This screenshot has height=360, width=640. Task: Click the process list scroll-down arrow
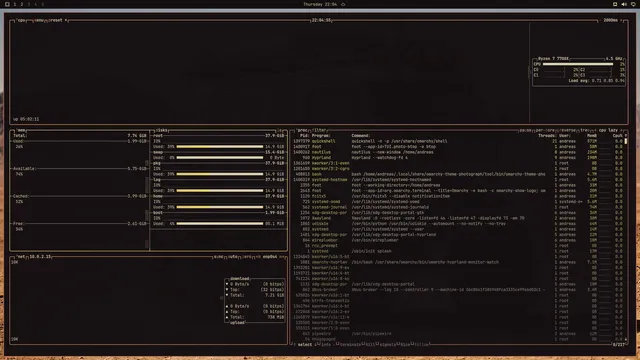click(x=626, y=339)
